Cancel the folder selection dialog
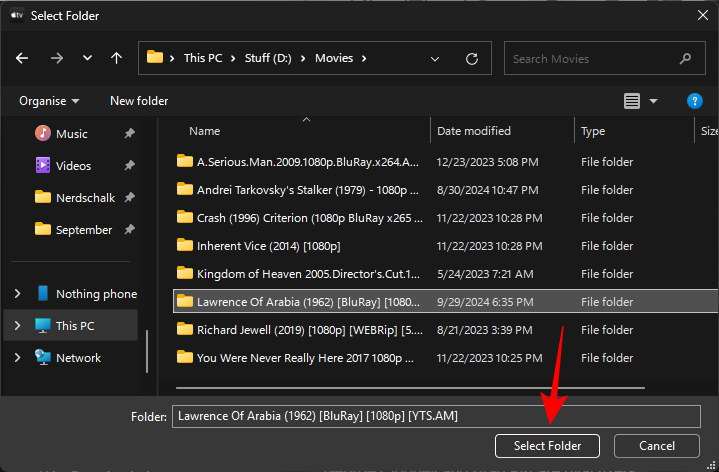The width and height of the screenshot is (719, 472). coord(657,446)
